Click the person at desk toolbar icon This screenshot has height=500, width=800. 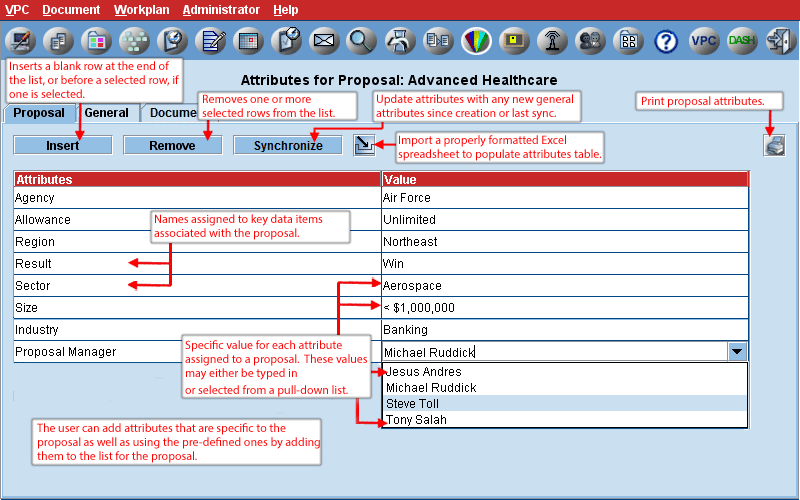pos(400,40)
